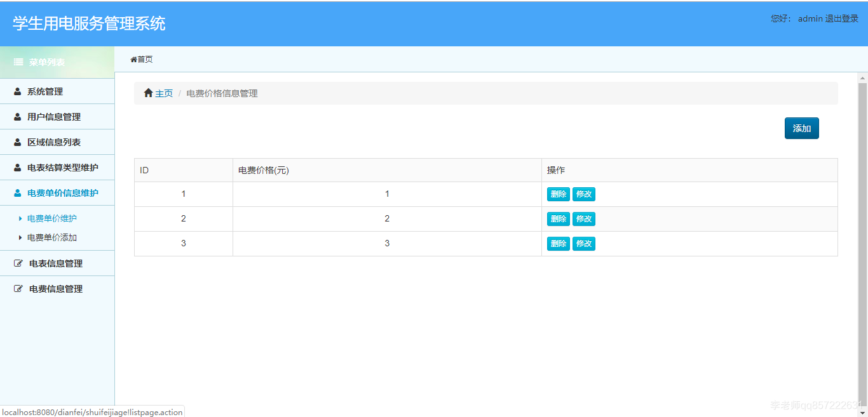Collapse the 电费单价信息维护 submenu
868x417 pixels.
click(57, 192)
